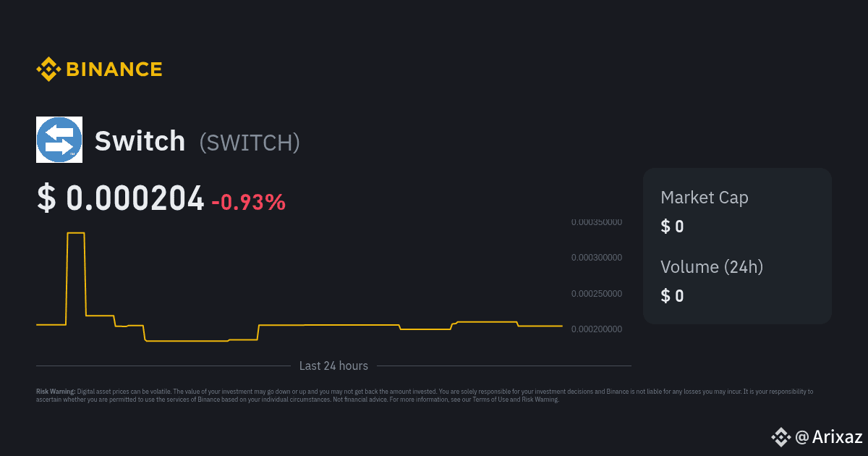This screenshot has height=456, width=868.
Task: Click the (SWITCH) ticker symbol
Action: pos(250,143)
